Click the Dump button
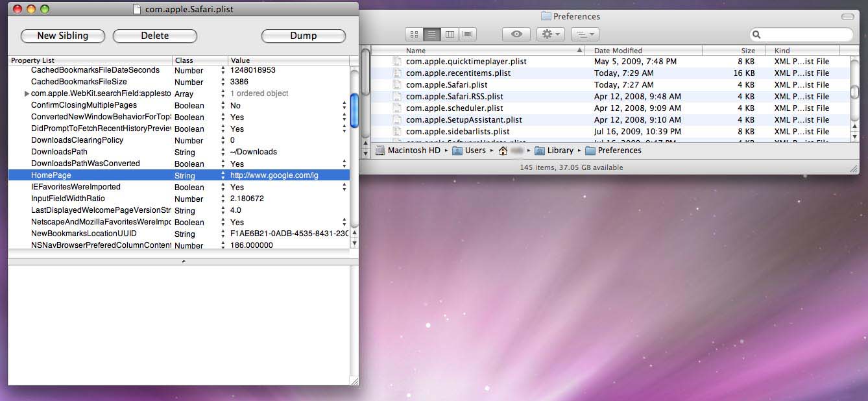The height and width of the screenshot is (401, 868). pyautogui.click(x=304, y=36)
